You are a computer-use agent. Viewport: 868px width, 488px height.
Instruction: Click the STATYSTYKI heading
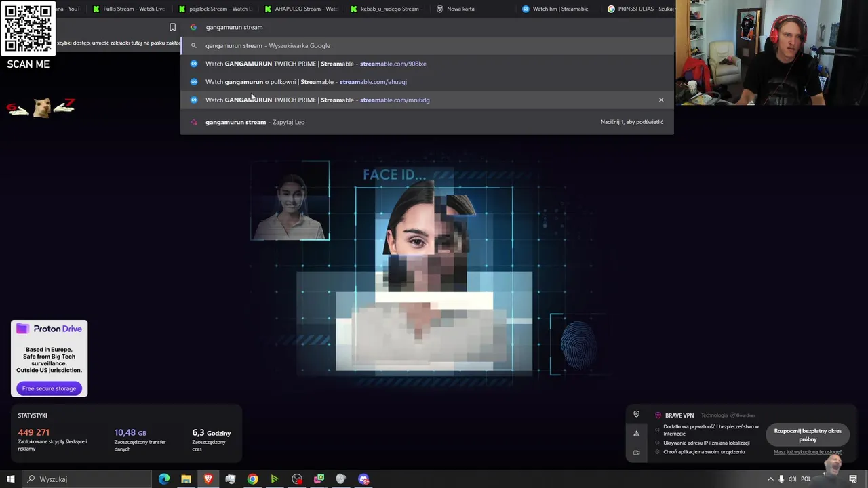point(33,415)
